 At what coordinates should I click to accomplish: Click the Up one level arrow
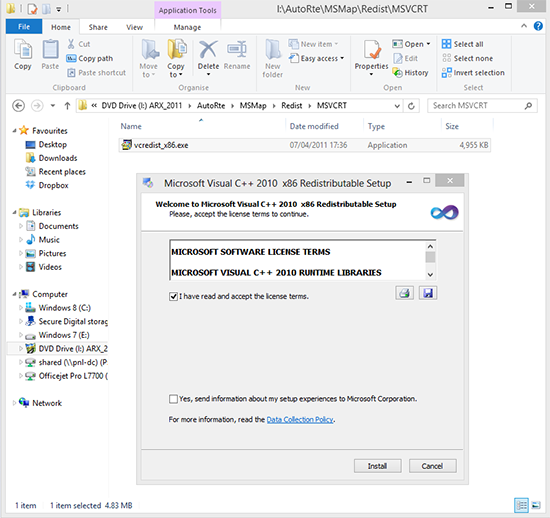click(x=67, y=106)
